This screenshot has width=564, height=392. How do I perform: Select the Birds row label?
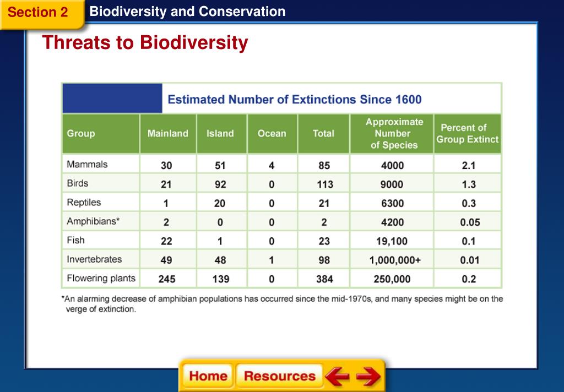(x=78, y=183)
